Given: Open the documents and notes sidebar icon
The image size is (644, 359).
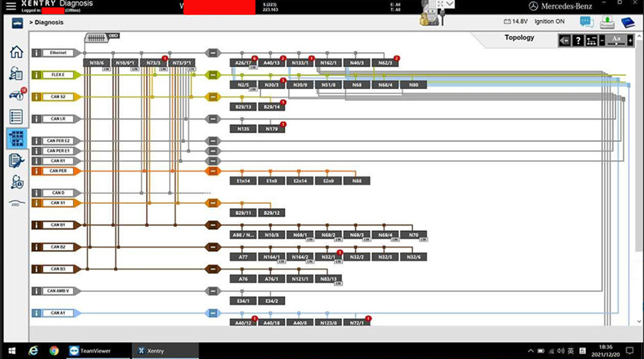Looking at the screenshot, I should (17, 160).
